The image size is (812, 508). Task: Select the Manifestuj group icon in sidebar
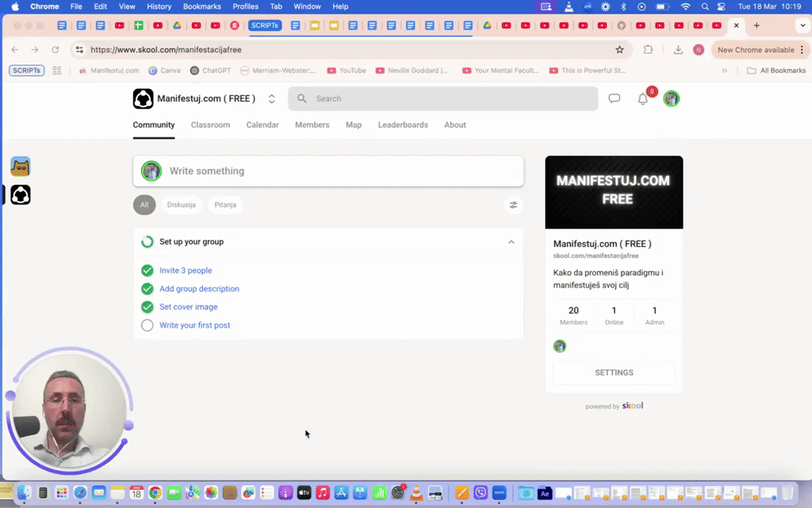coord(21,195)
